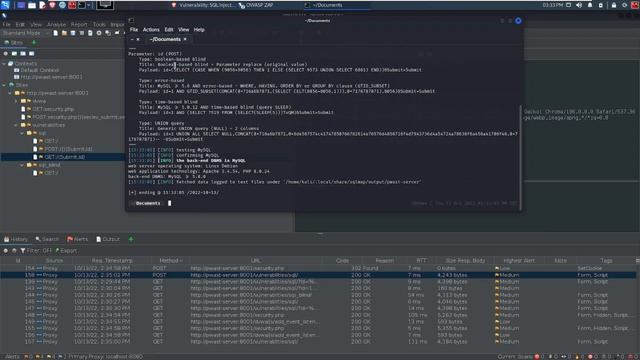
Task: Click ZAP Open Session folder icon
Action: [64, 33]
